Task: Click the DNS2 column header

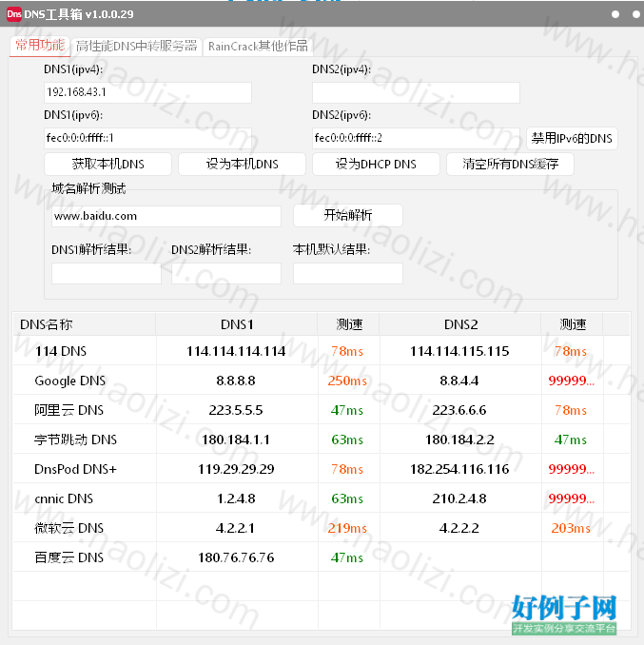Action: click(460, 324)
